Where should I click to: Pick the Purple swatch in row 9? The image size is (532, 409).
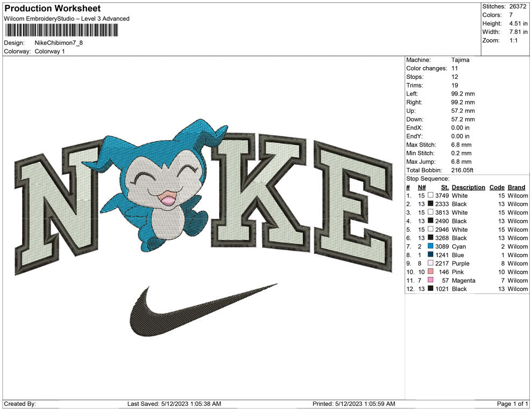[430, 263]
